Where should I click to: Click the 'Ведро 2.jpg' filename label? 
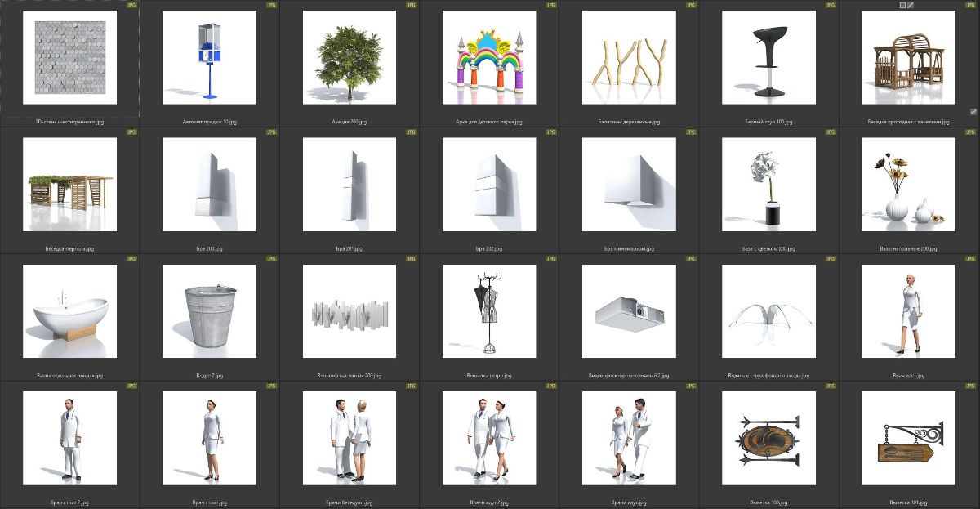pos(210,376)
